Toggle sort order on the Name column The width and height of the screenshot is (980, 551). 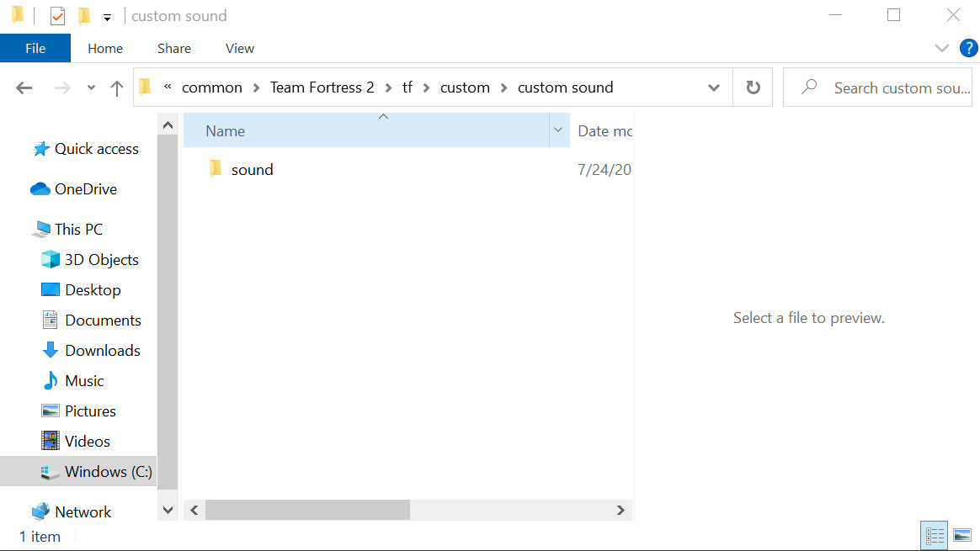click(225, 130)
